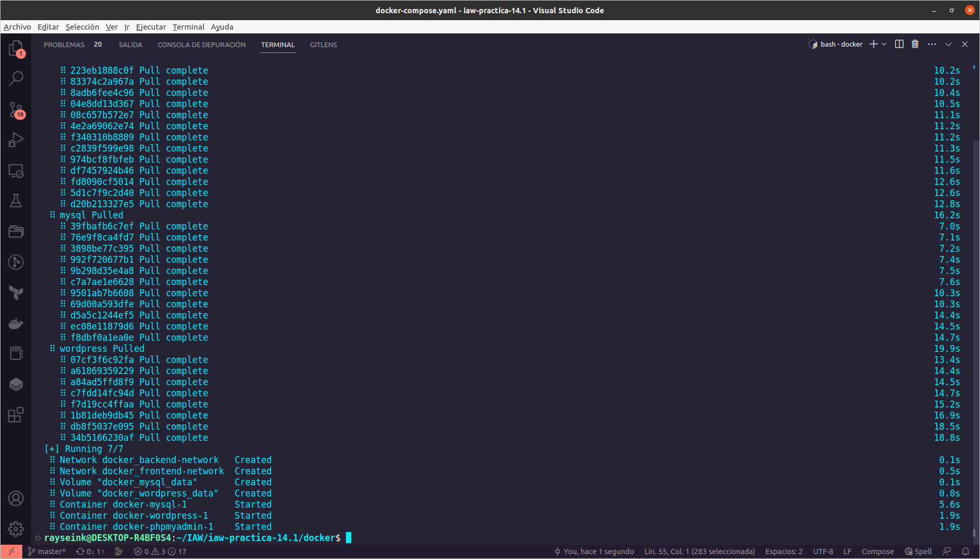Open the Extensions view
Viewport: 980px width, 559px height.
pyautogui.click(x=16, y=415)
